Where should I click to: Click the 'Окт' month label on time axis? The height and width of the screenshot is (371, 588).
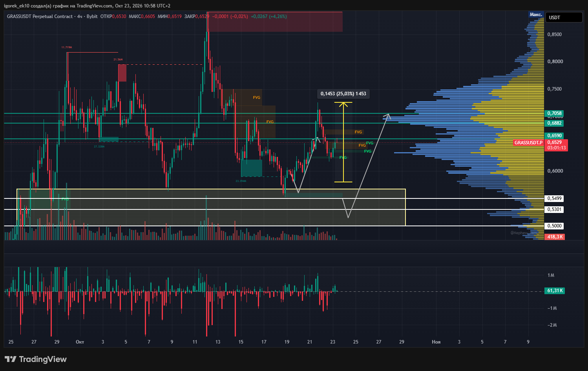tap(80, 342)
